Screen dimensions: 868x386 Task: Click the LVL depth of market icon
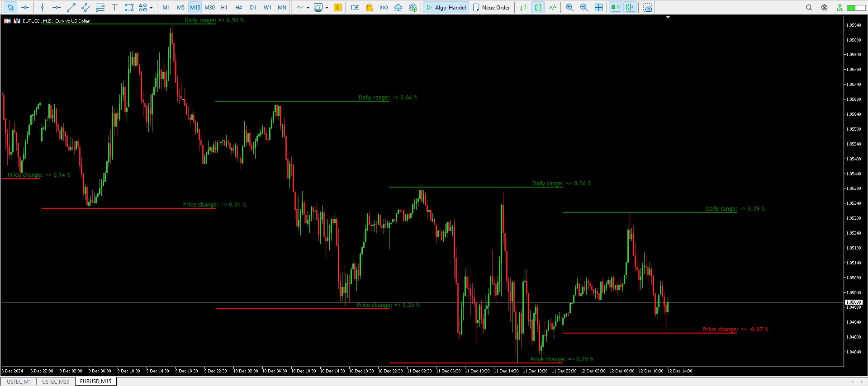click(x=840, y=7)
